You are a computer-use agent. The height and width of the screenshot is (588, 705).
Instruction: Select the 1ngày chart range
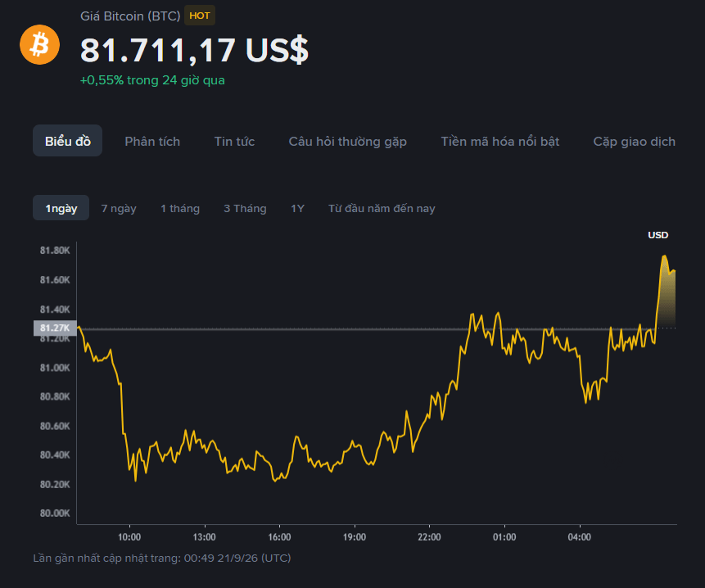pos(61,208)
